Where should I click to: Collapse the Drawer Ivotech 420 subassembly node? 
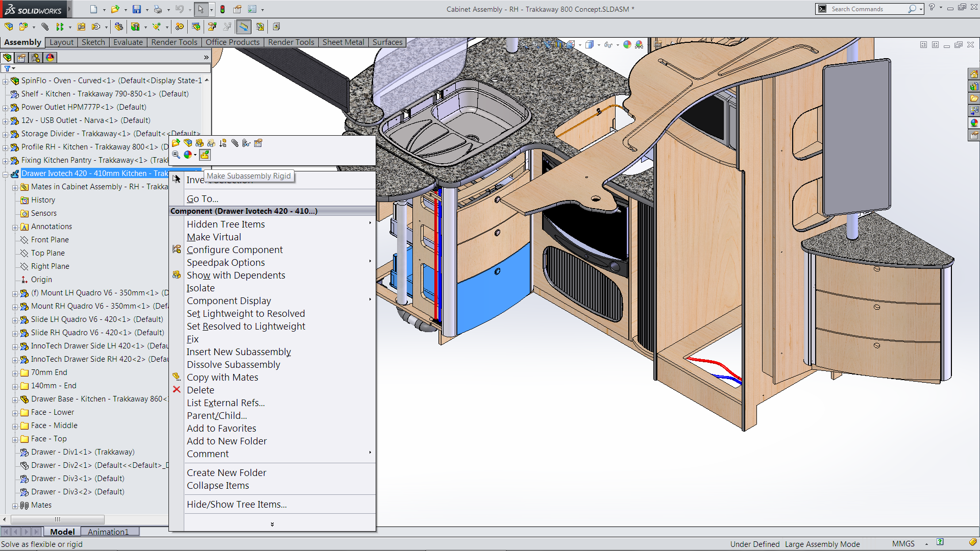tap(6, 174)
